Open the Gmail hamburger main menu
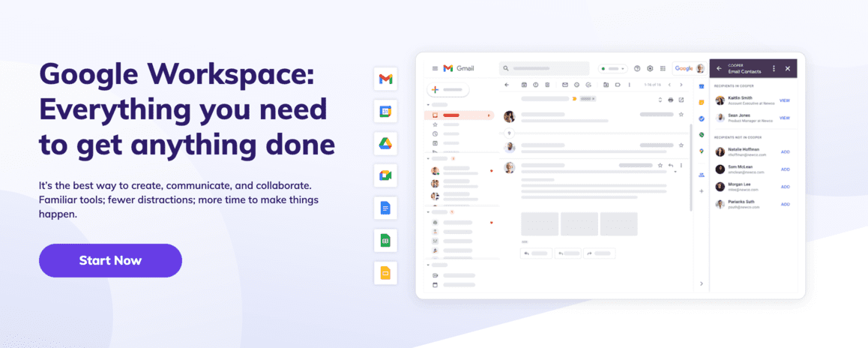868x348 pixels. point(435,69)
